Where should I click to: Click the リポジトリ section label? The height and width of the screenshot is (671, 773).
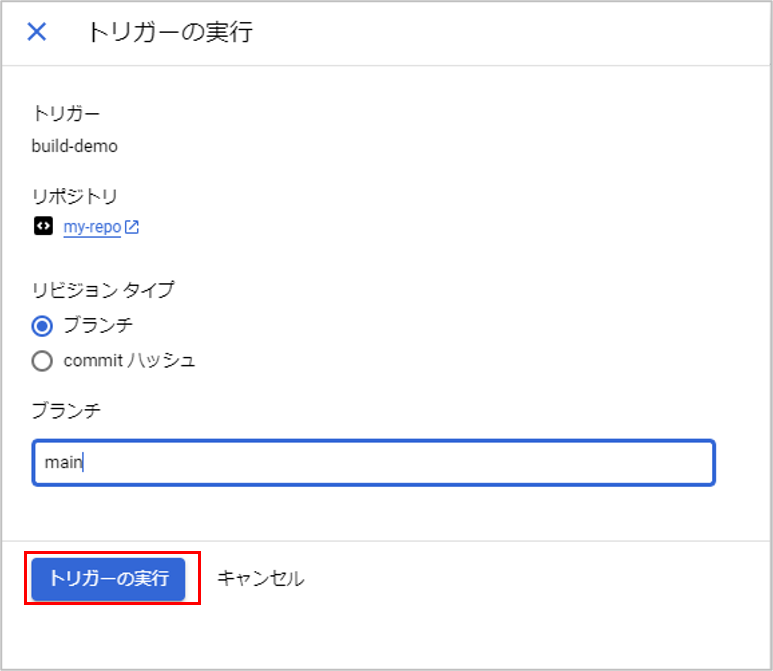coord(74,195)
